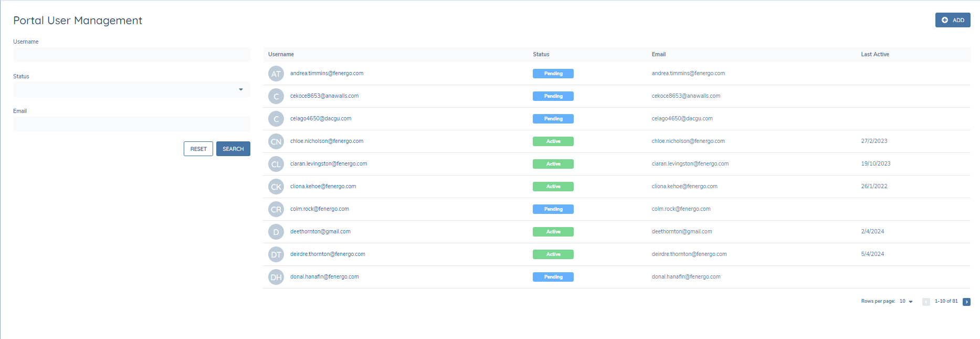Click the CL avatar for ciaran.levingston
The height and width of the screenshot is (339, 980).
pos(276,164)
